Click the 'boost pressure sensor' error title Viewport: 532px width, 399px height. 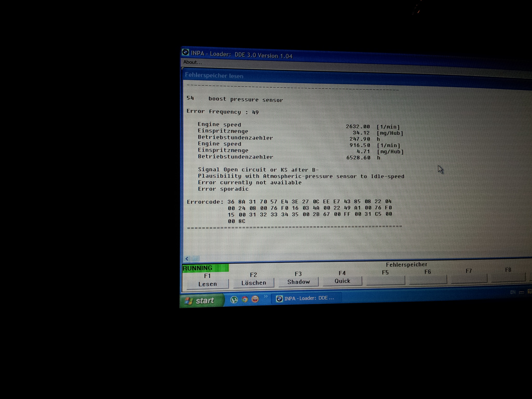click(x=245, y=99)
